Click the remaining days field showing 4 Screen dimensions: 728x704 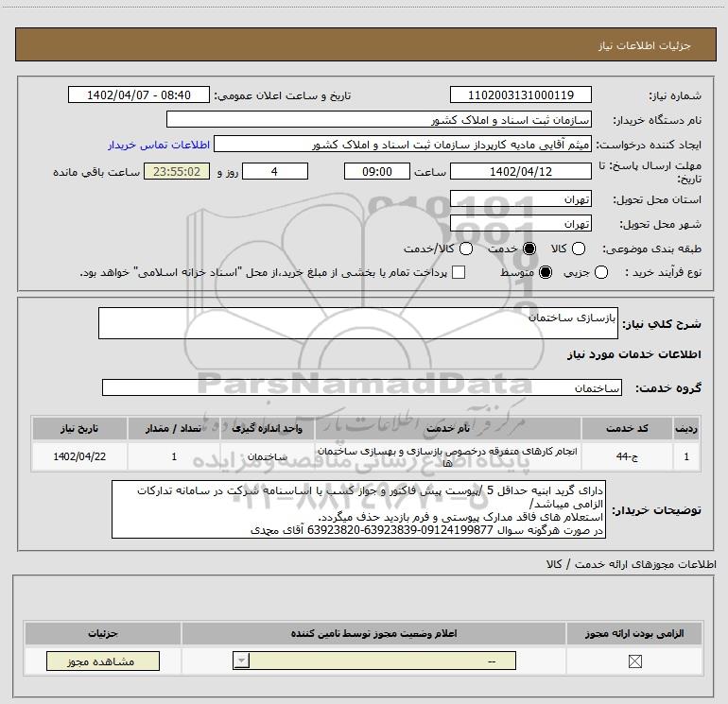(x=275, y=171)
